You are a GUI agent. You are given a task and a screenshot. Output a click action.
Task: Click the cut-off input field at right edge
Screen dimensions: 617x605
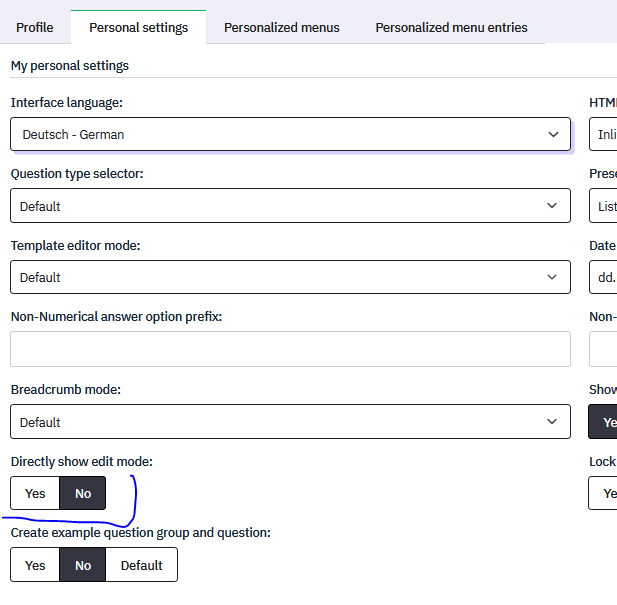point(603,349)
